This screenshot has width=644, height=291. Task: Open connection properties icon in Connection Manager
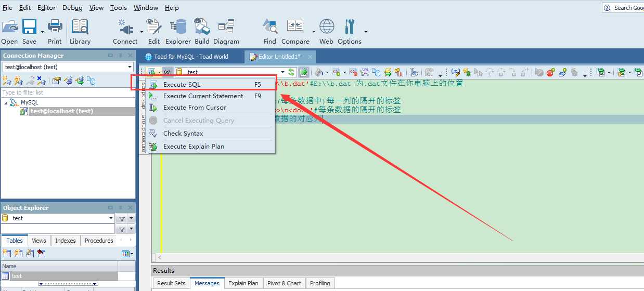coord(57,81)
